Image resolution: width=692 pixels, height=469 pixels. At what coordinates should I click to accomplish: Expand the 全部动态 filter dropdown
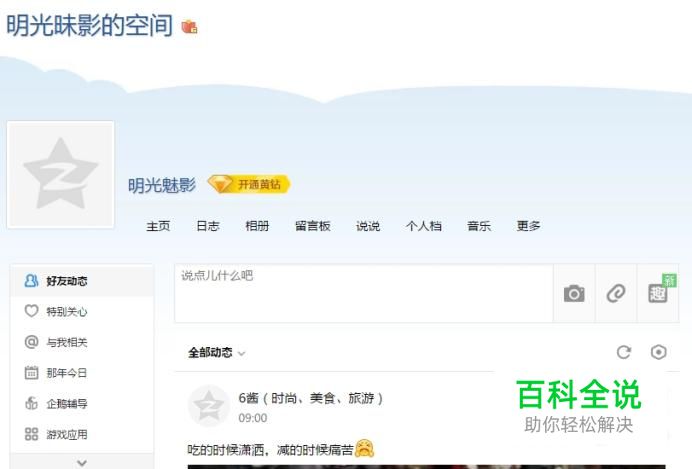click(216, 353)
